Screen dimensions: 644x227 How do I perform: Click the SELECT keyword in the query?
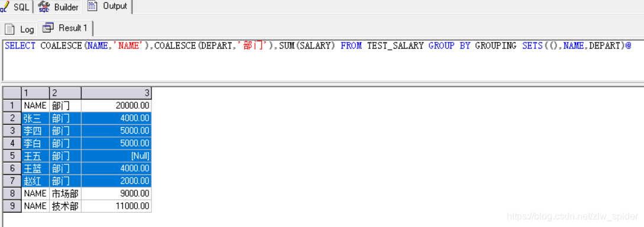20,46
